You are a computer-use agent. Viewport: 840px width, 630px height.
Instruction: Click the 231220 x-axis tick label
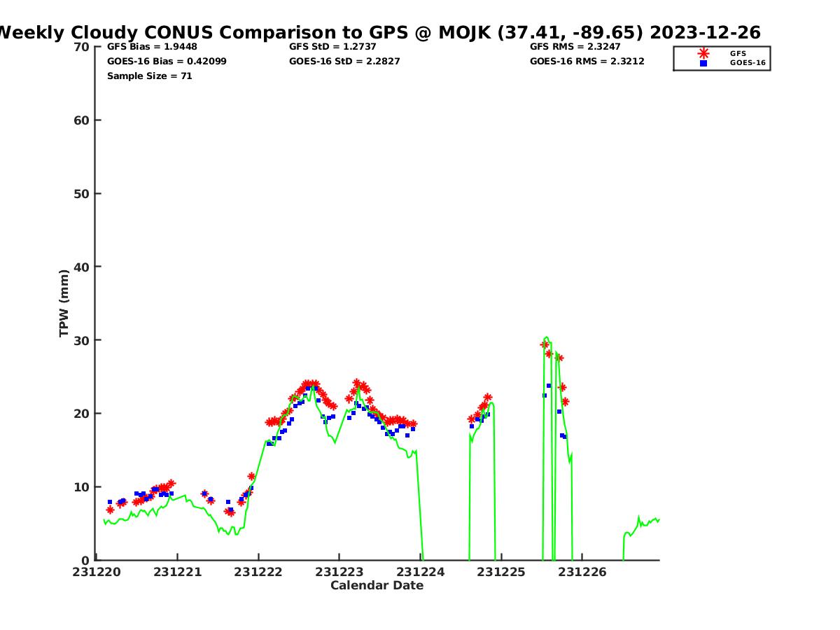98,572
